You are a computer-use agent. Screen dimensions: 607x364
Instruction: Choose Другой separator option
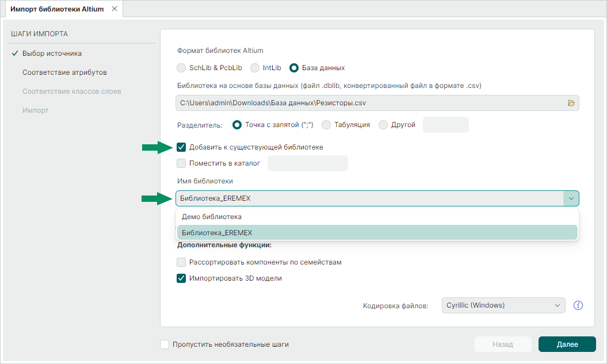tap(383, 125)
